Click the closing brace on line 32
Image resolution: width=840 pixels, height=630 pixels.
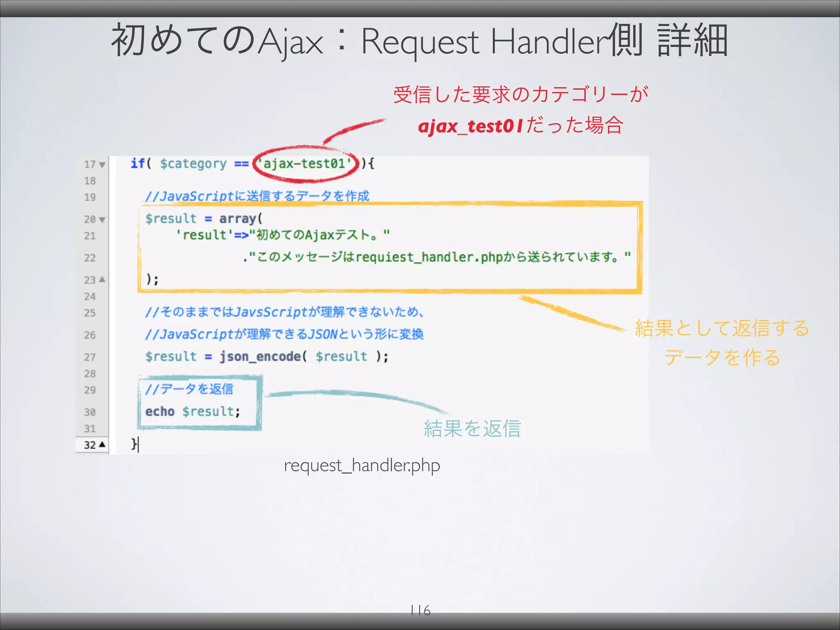(x=134, y=444)
